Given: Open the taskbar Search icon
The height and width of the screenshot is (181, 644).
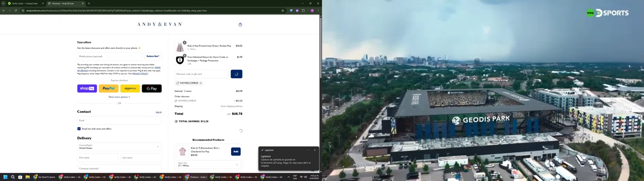Looking at the screenshot, I should coord(13,177).
